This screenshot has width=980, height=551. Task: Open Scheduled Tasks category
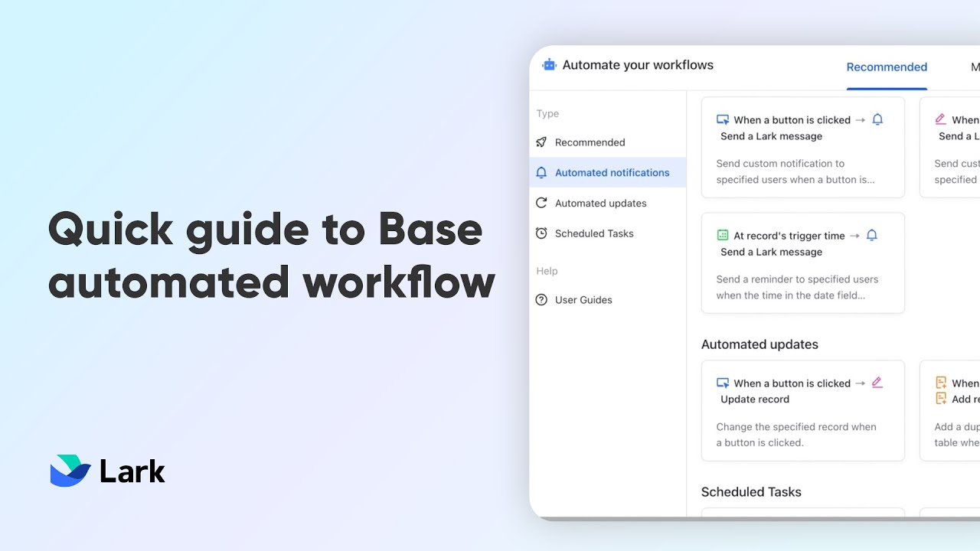tap(594, 233)
